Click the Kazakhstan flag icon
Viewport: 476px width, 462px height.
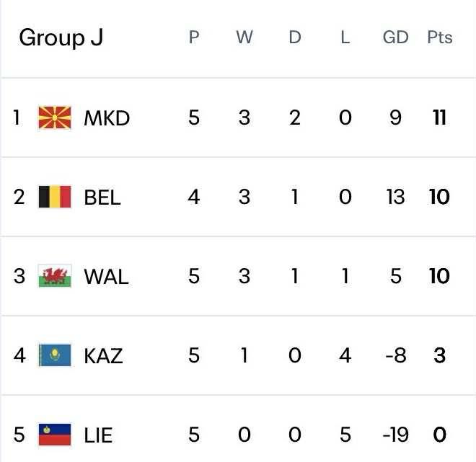pyautogui.click(x=55, y=355)
